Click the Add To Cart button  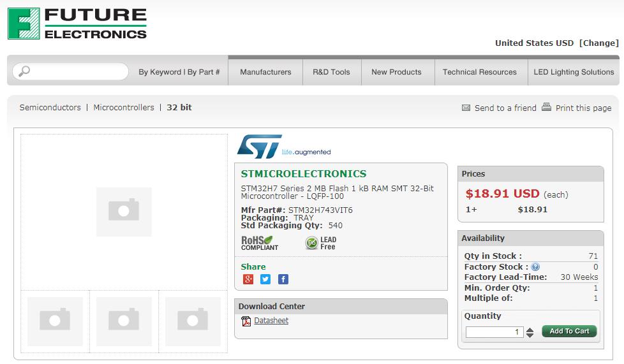569,331
